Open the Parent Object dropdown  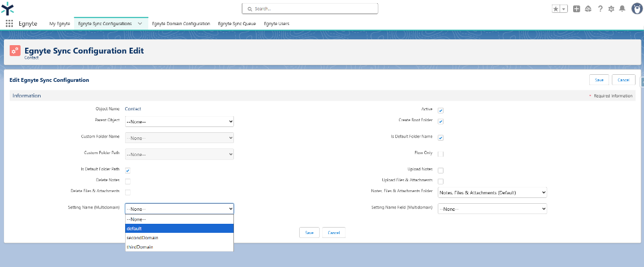179,122
